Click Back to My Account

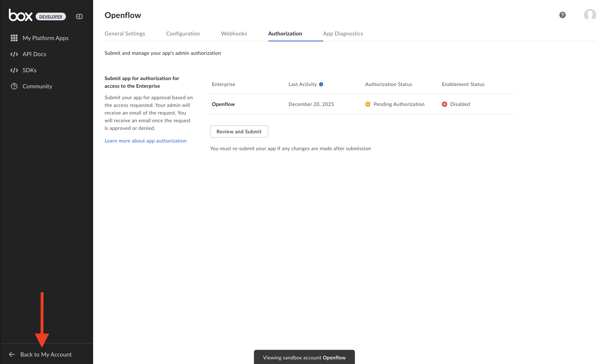[46, 354]
